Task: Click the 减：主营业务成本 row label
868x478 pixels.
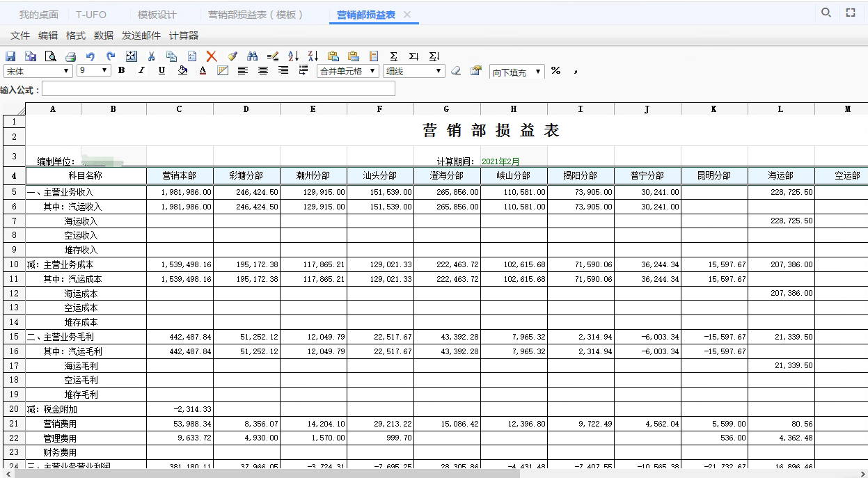Action: (x=60, y=264)
